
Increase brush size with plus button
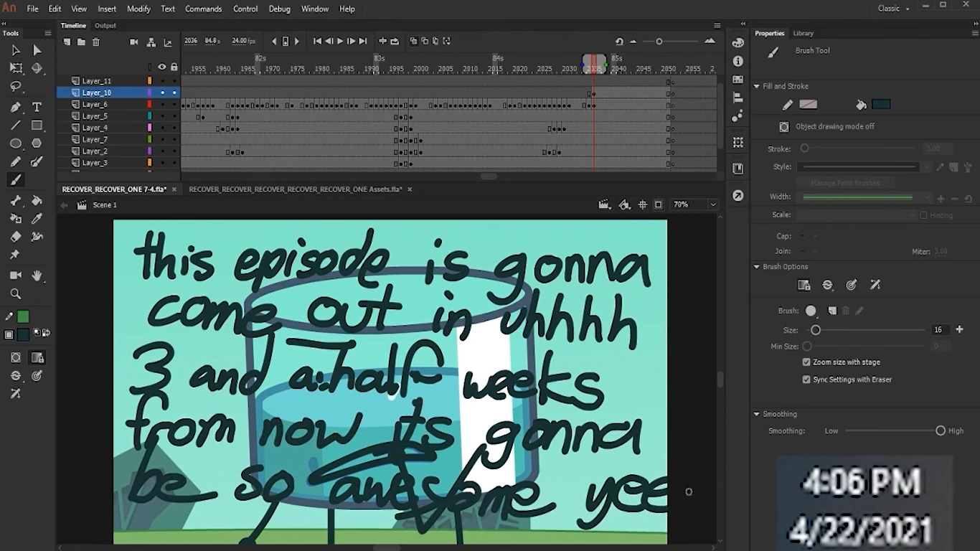[960, 330]
